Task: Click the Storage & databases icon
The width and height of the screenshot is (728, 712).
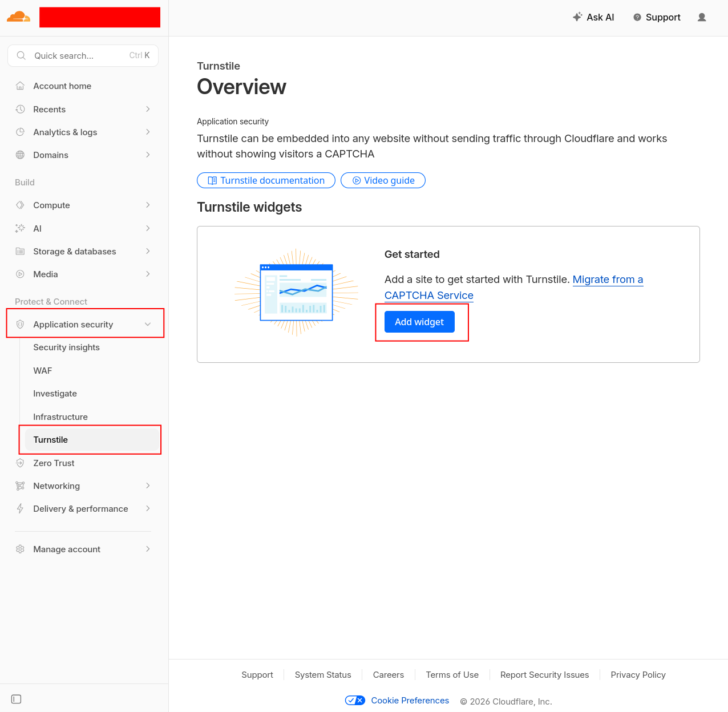Action: click(x=20, y=251)
